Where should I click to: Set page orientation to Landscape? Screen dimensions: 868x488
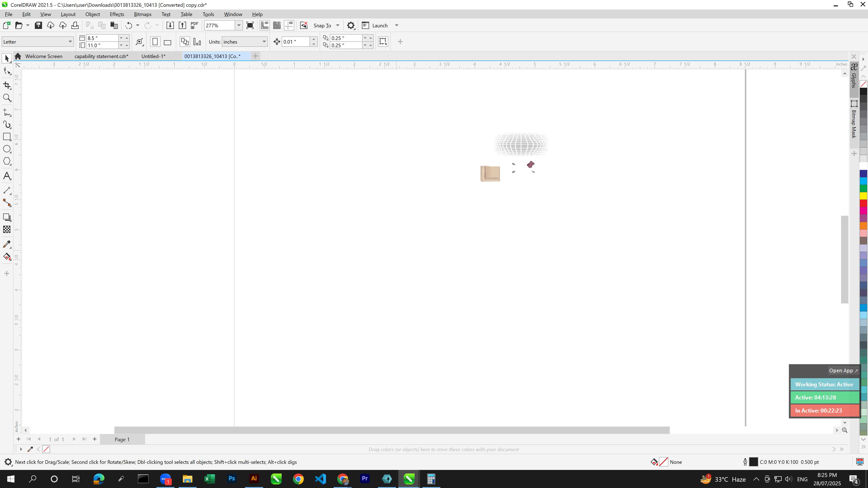167,42
